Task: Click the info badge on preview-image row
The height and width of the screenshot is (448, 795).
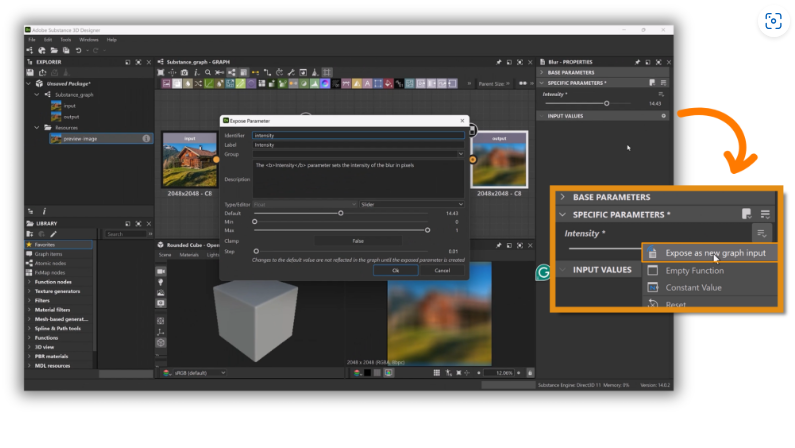Action: [146, 138]
